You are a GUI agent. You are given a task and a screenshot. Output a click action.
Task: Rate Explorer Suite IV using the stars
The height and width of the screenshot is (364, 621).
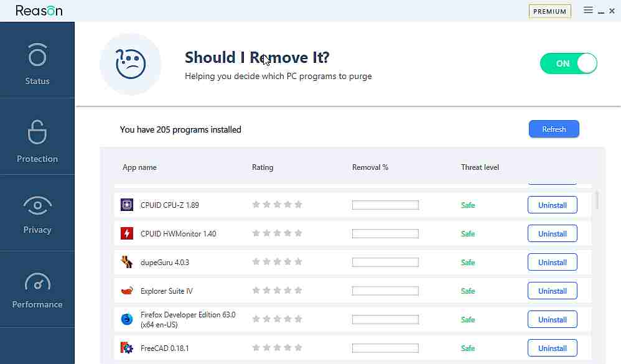(x=278, y=291)
